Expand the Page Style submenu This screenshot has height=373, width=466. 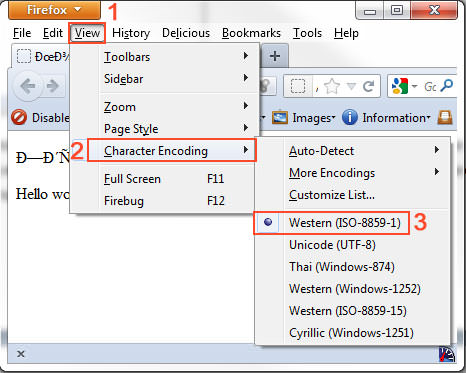[x=164, y=129]
